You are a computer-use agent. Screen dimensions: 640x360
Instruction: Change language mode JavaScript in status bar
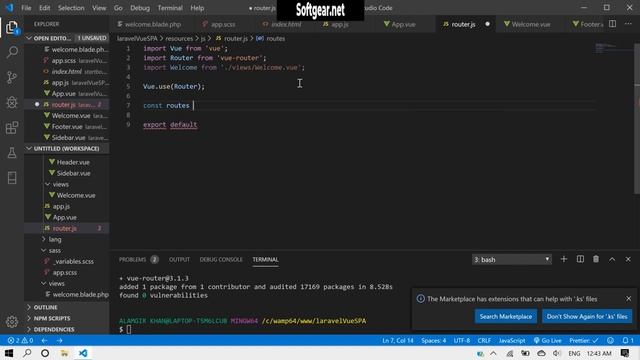click(512, 340)
